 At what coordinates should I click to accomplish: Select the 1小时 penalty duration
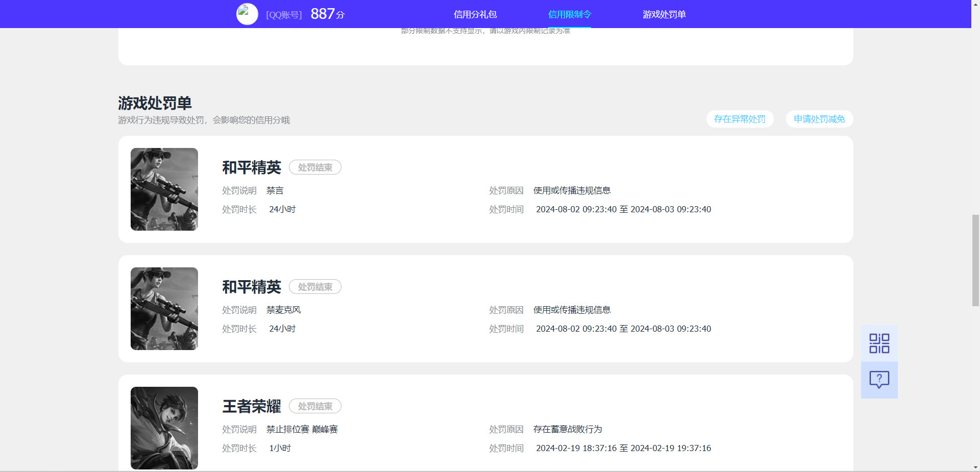280,448
